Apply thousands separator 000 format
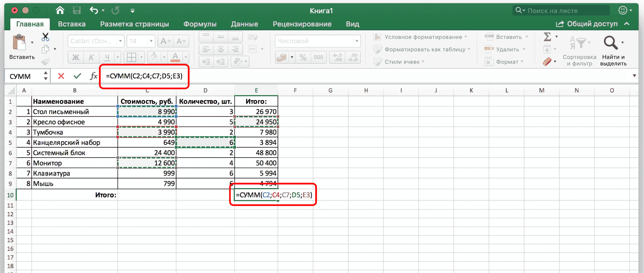This screenshot has height=273, width=644. 318,57
